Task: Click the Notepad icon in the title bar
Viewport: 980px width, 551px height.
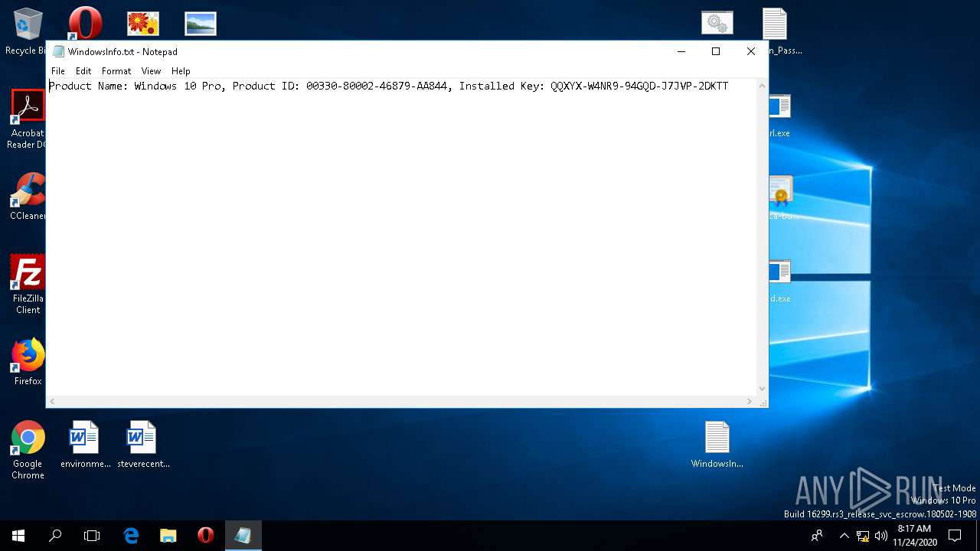Action: tap(58, 52)
